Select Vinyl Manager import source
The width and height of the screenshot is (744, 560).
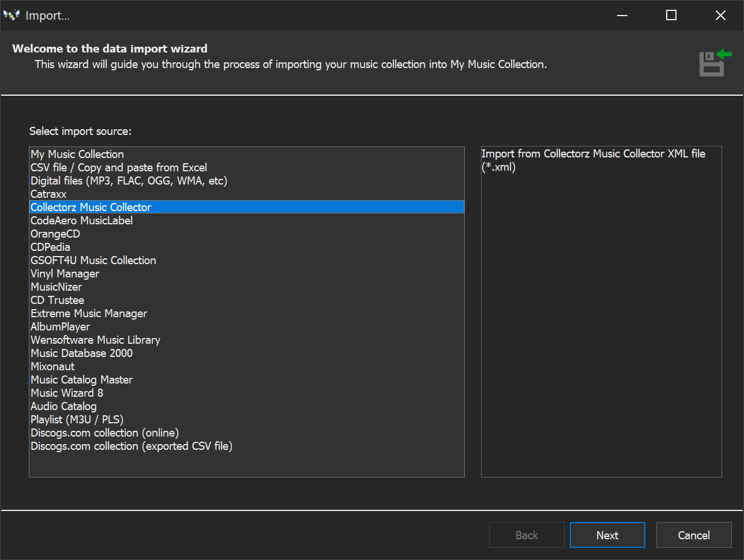coord(65,273)
